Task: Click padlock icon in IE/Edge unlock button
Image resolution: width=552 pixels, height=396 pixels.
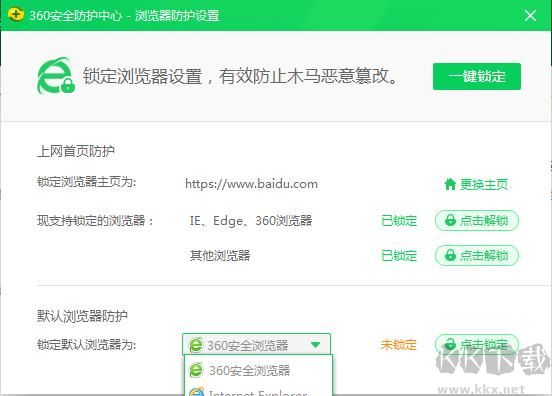Action: click(x=450, y=220)
